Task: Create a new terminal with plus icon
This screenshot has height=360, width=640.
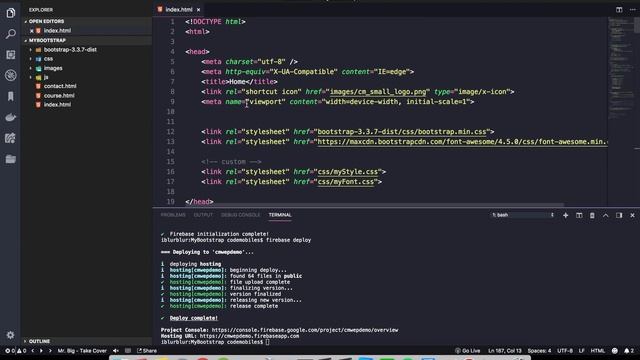Action: click(566, 215)
